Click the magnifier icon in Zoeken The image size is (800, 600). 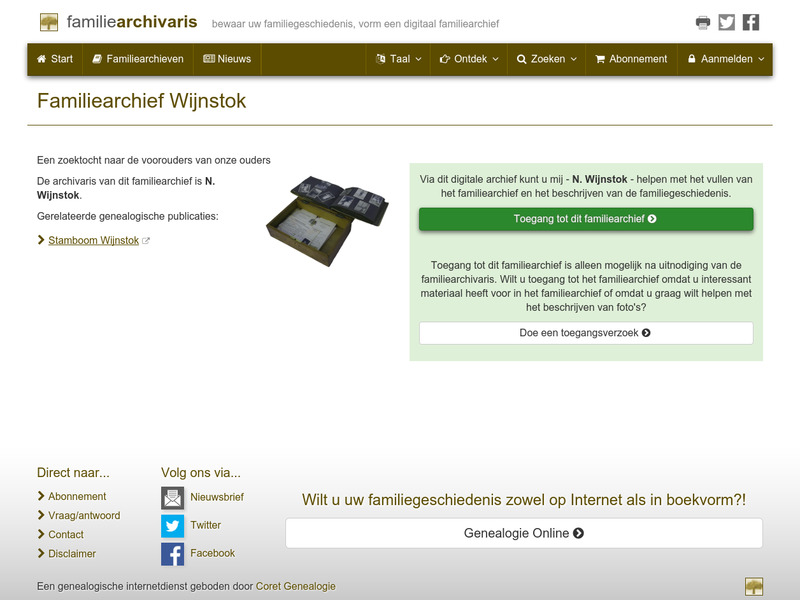523,59
